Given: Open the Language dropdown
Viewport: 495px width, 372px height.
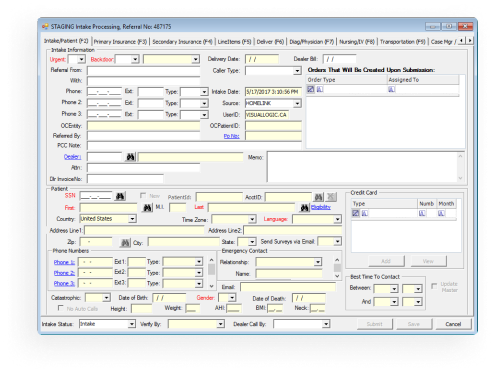Looking at the screenshot, I should coord(338,219).
